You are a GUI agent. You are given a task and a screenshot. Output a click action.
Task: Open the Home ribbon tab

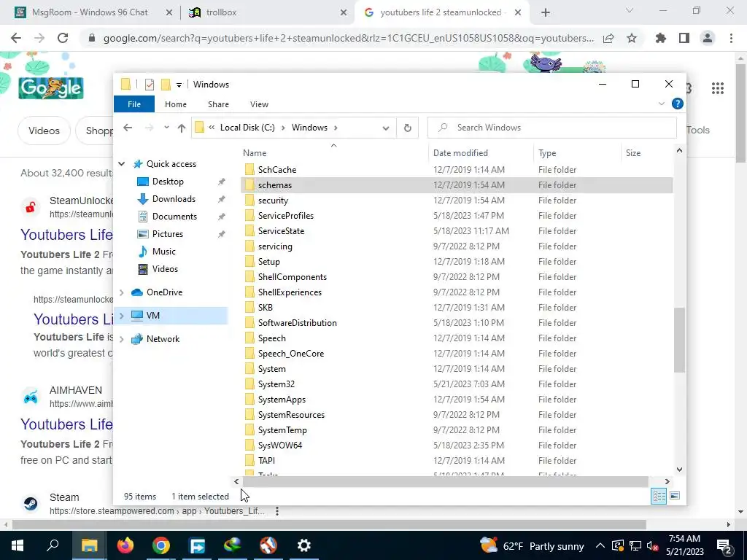[x=176, y=104]
